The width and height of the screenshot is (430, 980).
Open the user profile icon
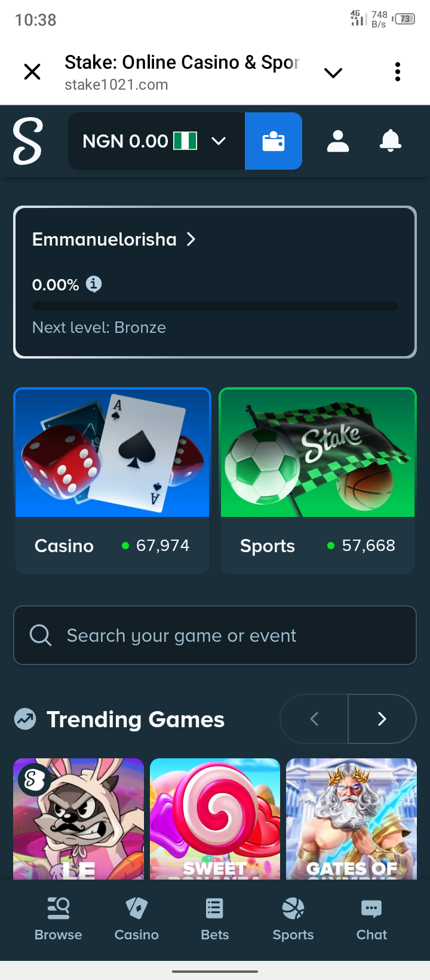point(338,141)
